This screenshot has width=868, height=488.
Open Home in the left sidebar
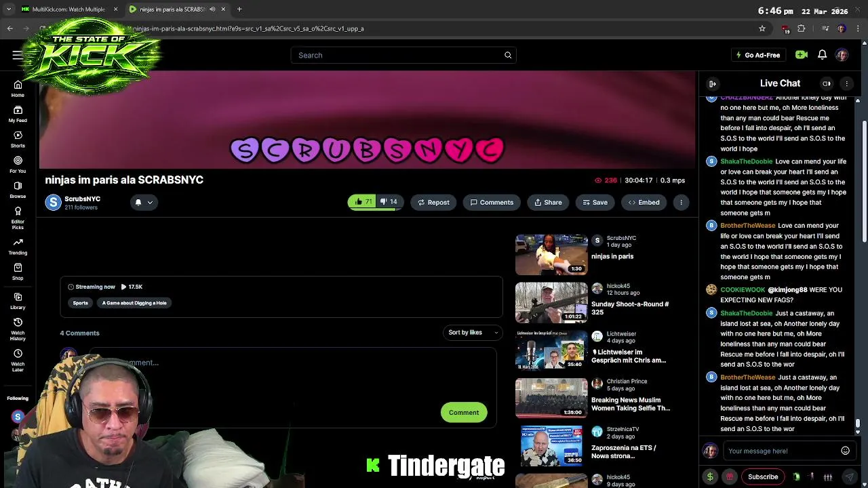[x=18, y=89]
